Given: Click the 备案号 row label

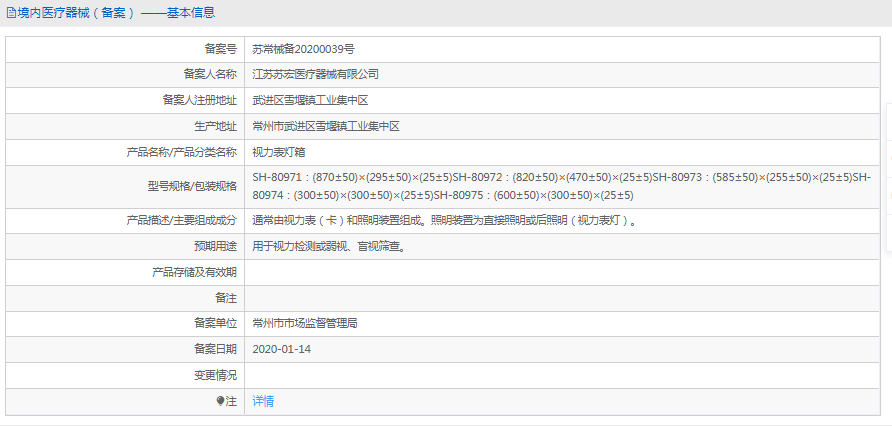Looking at the screenshot, I should point(220,48).
